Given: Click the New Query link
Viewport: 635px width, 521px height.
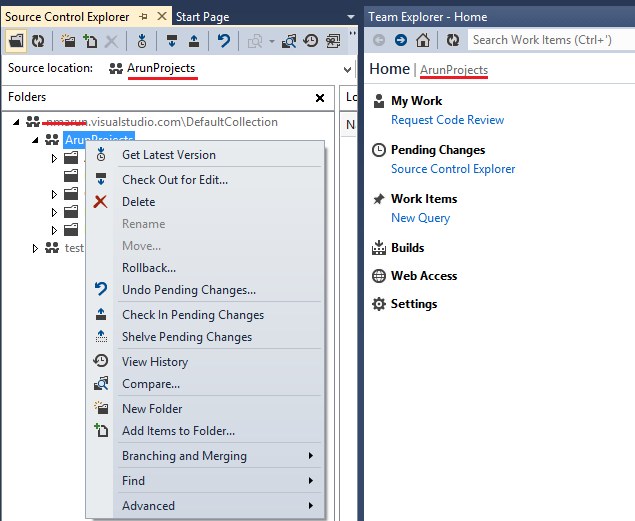Looking at the screenshot, I should tap(420, 218).
